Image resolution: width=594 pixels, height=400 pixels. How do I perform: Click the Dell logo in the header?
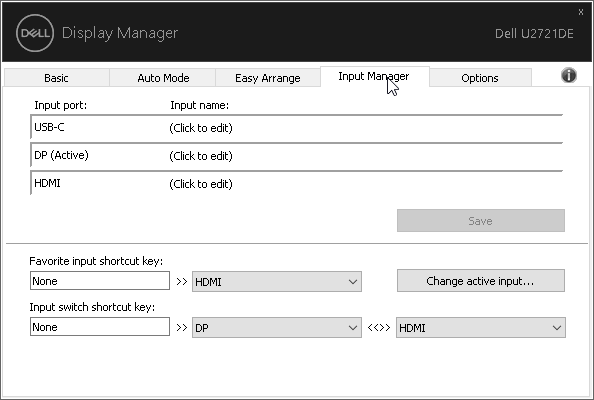click(x=35, y=33)
